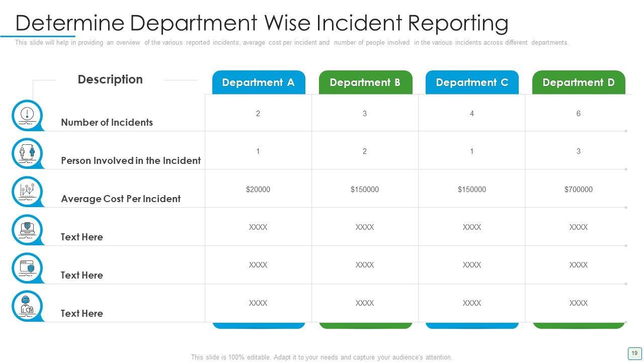644x362 pixels.
Task: Select the Department B header tab
Action: point(365,82)
